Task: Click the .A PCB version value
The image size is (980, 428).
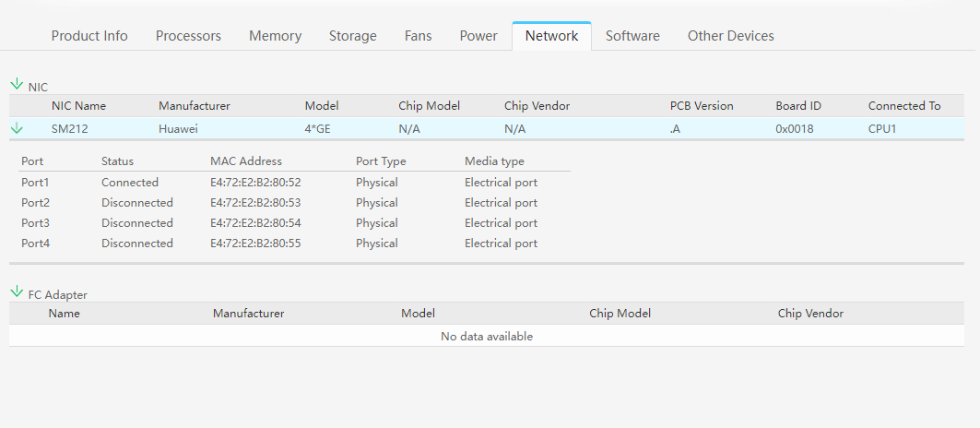Action: (675, 129)
